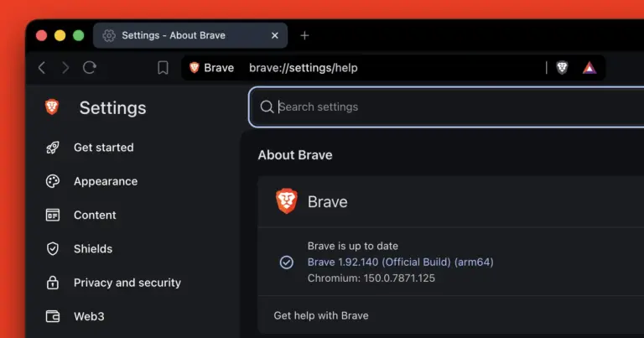
Task: Reload the page
Action: (90, 67)
